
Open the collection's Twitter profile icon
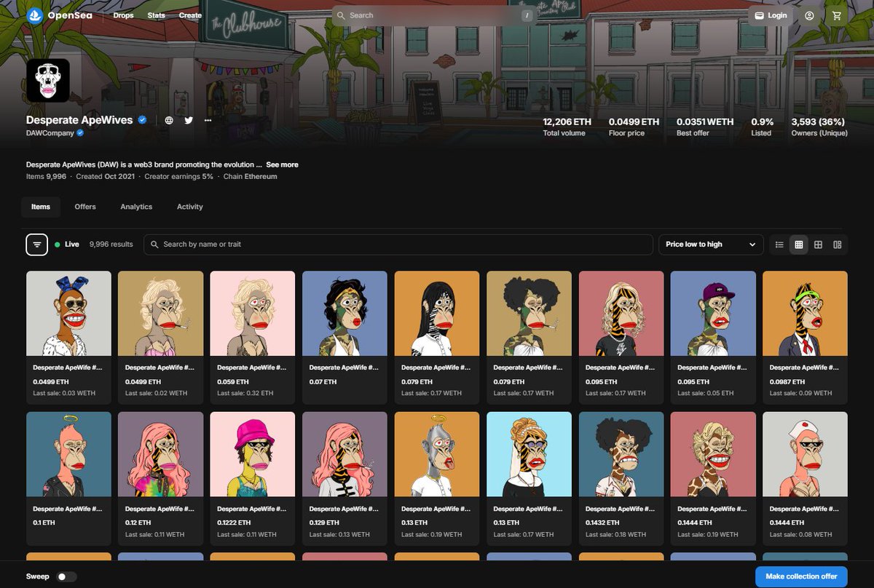pos(189,120)
